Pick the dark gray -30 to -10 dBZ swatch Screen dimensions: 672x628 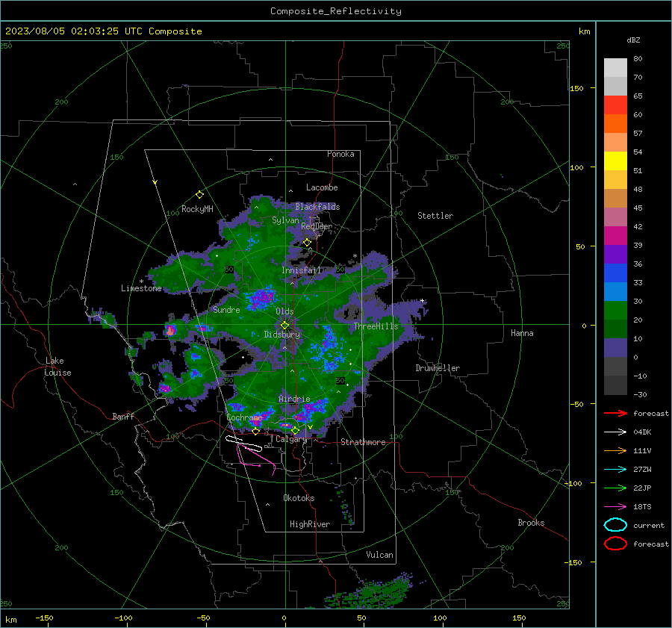click(x=615, y=385)
